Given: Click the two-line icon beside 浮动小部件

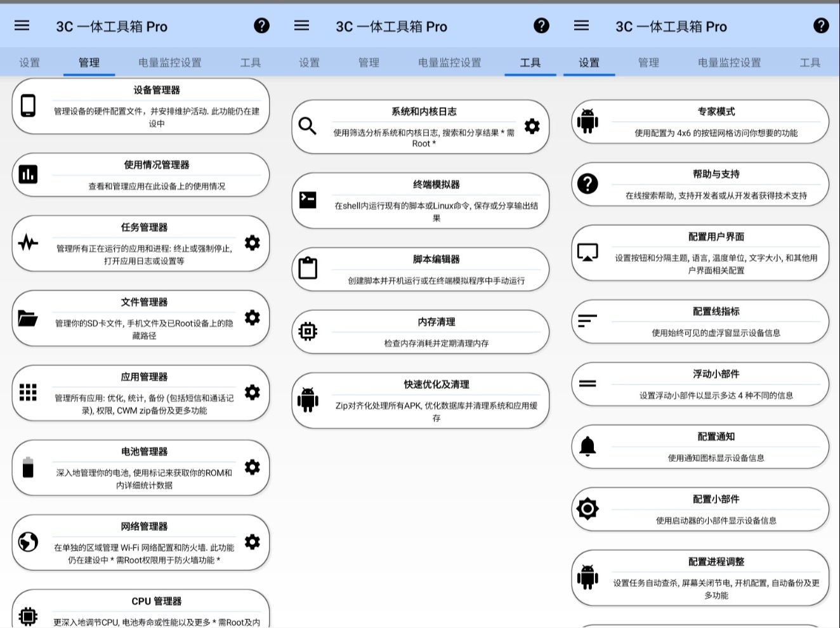Looking at the screenshot, I should click(587, 383).
